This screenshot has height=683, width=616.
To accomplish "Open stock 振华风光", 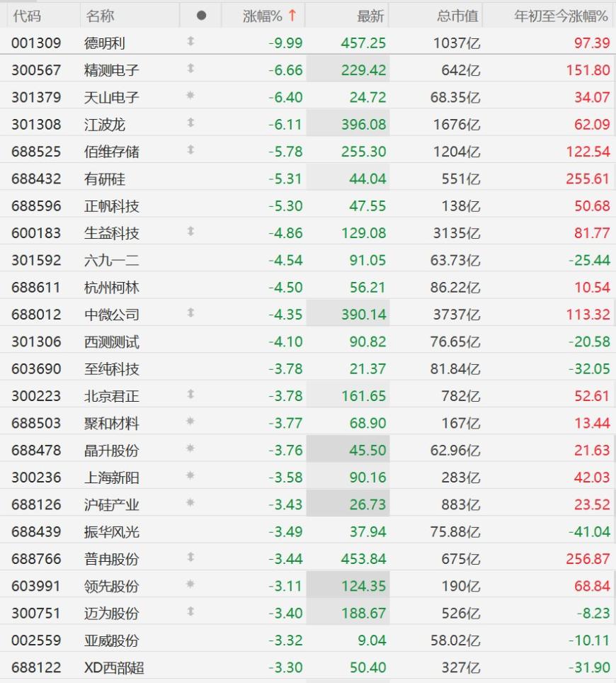I will 111,532.
